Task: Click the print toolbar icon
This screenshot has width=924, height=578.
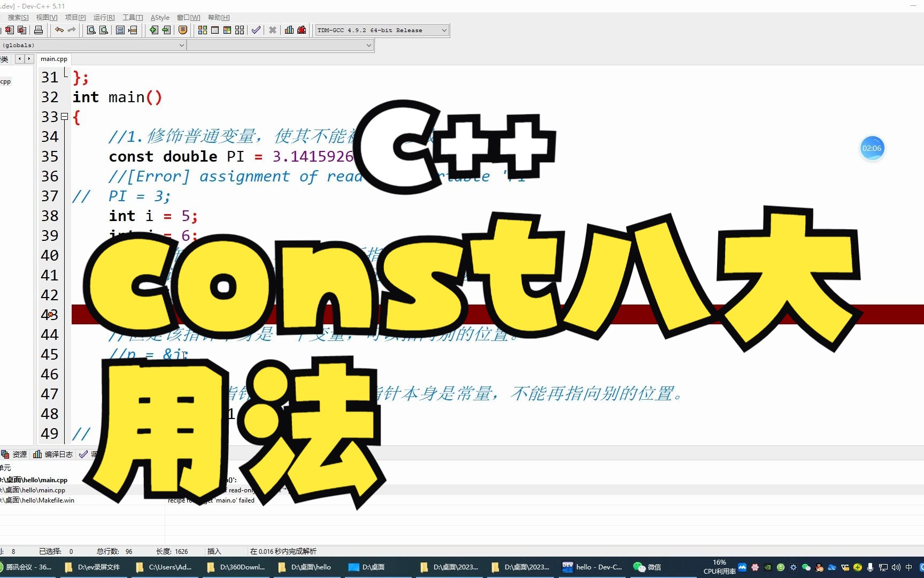Action: click(38, 30)
